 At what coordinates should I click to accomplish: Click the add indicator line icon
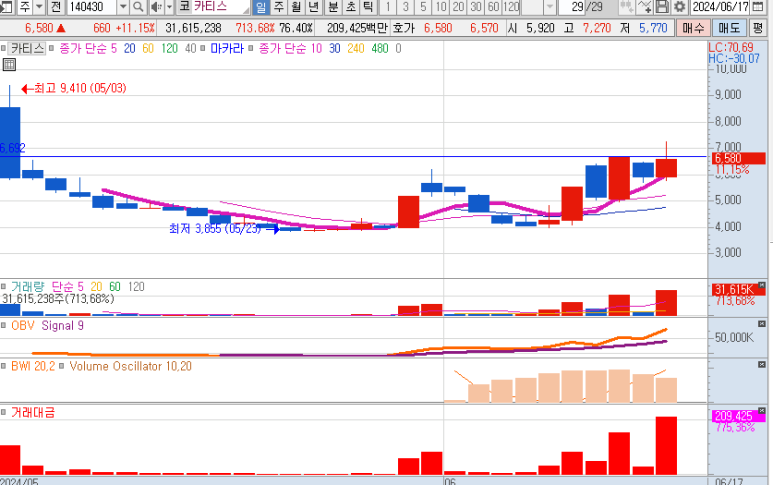pos(644,7)
